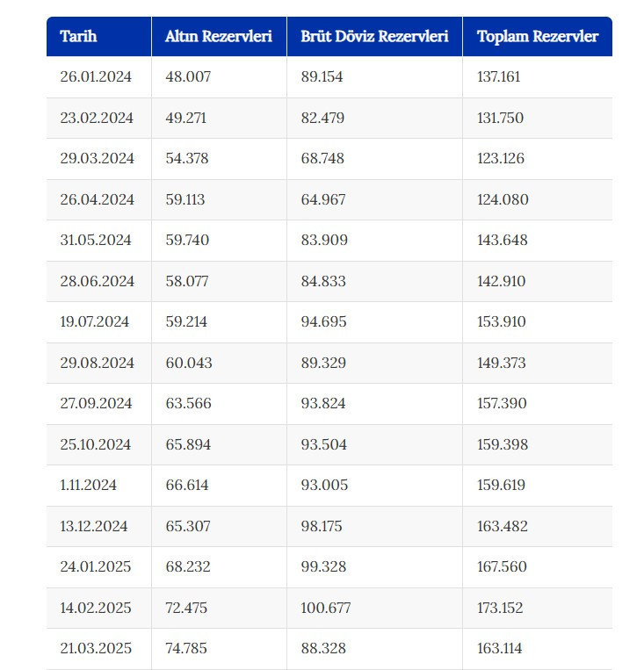644x670 pixels.
Task: Click the total reserves value 163.114
Action: tap(499, 649)
